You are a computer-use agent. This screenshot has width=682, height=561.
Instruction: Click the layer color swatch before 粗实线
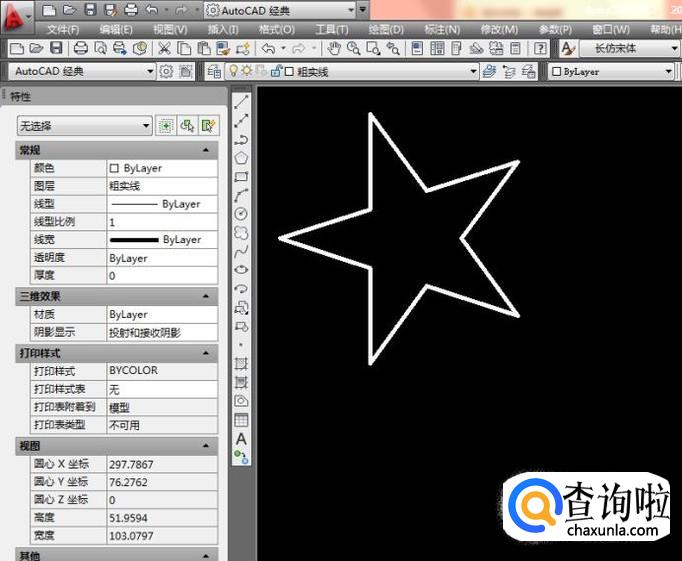[x=289, y=71]
